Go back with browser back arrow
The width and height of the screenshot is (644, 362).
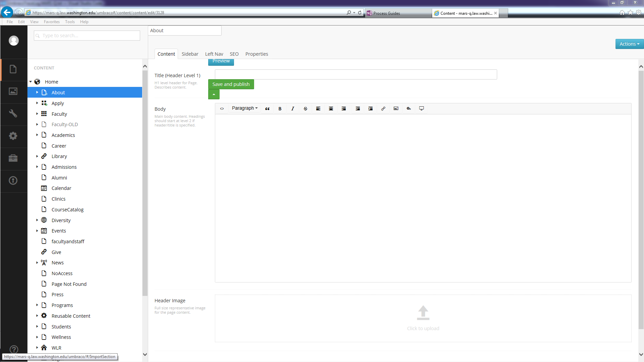[7, 12]
